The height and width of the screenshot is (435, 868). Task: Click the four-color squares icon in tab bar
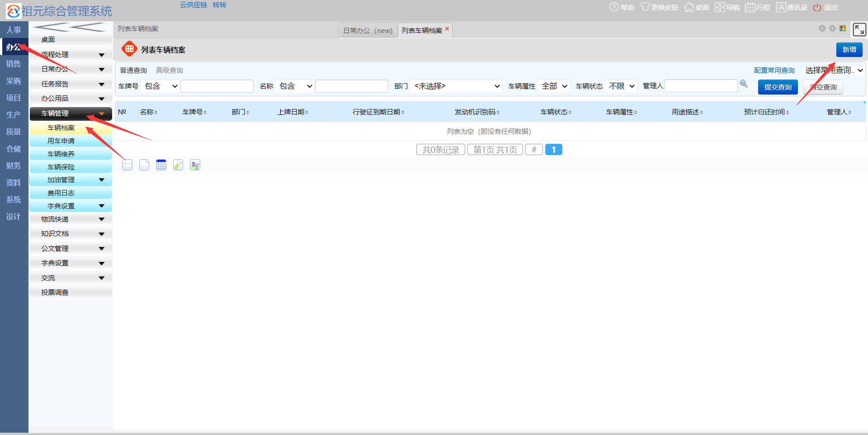pos(843,28)
